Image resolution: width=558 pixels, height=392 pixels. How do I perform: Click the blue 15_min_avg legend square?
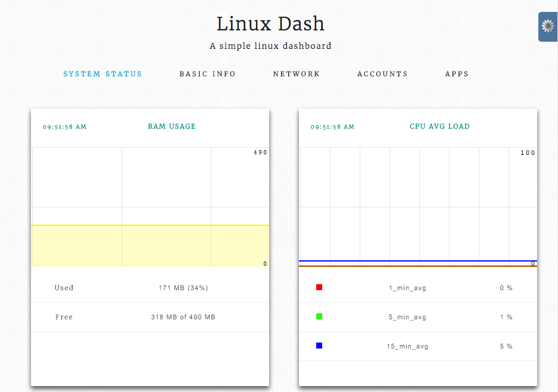point(319,346)
